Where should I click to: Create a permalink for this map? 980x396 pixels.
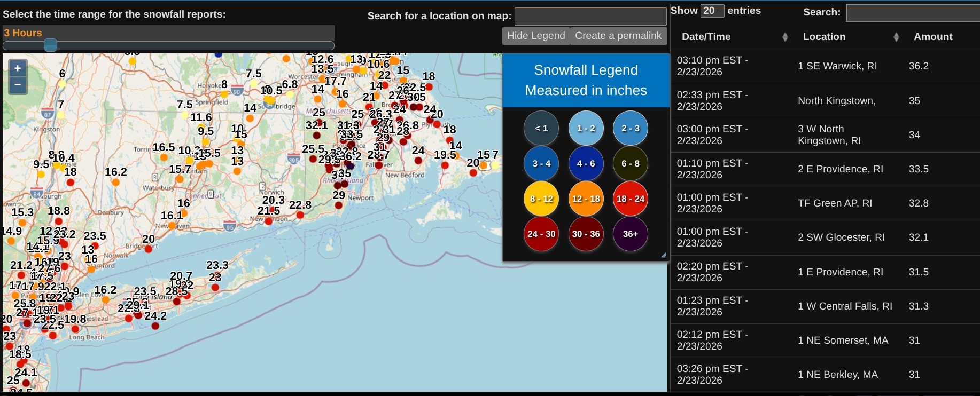point(618,36)
